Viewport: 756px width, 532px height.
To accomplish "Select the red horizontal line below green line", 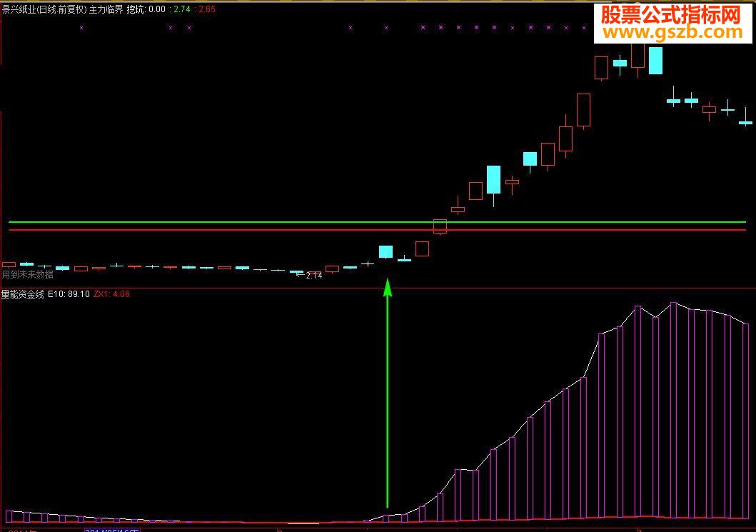I will tap(378, 230).
